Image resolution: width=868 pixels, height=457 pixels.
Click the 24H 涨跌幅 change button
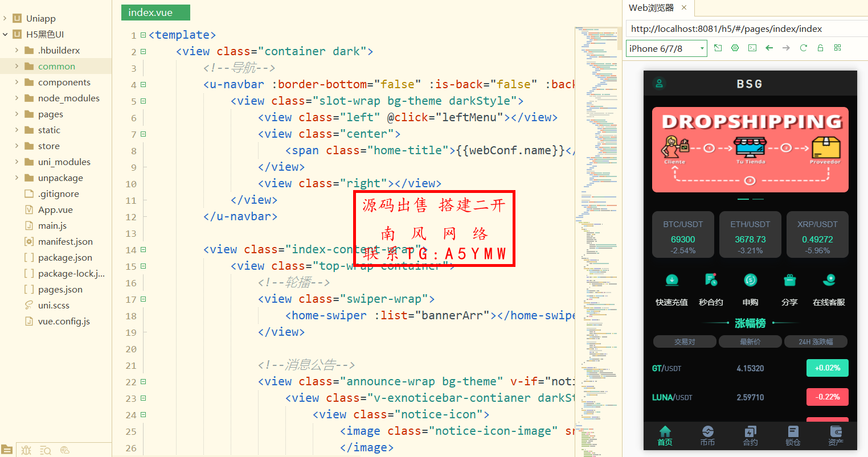pos(816,341)
